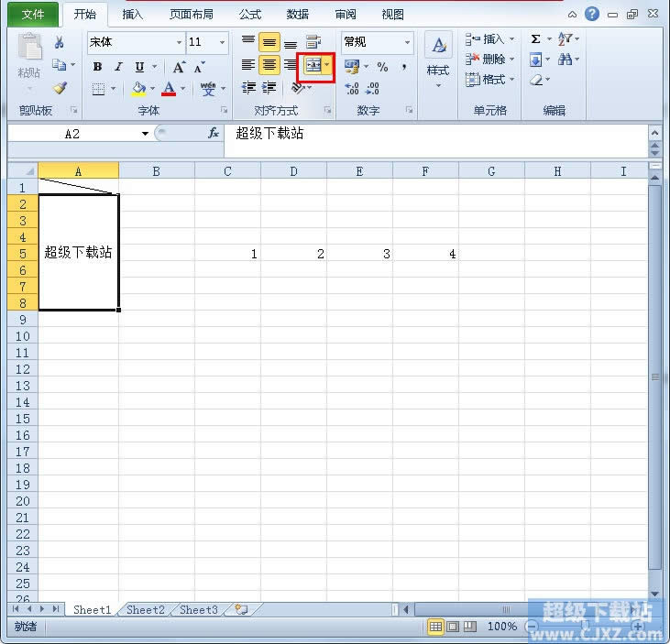Click the Merge and Center button
The height and width of the screenshot is (644, 670).
click(x=313, y=65)
